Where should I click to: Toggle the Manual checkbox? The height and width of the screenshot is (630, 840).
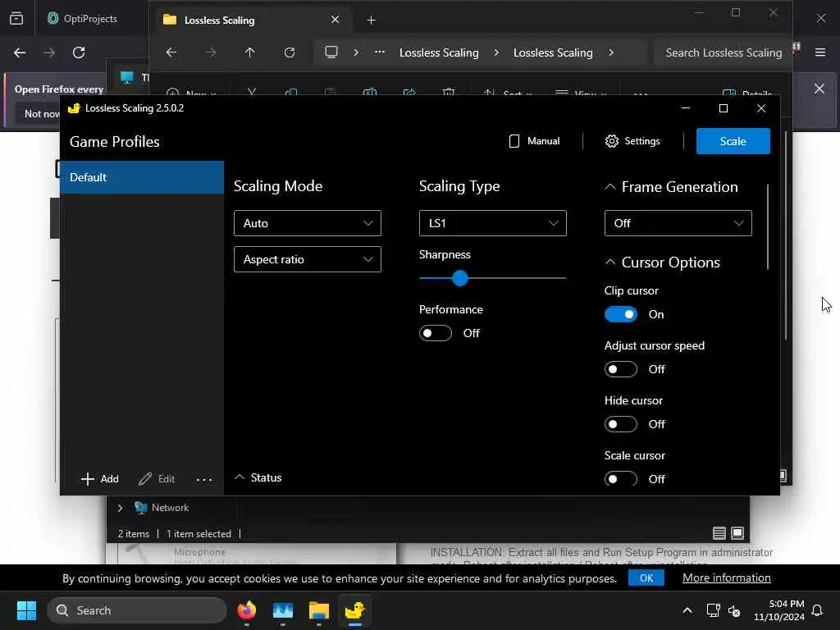coord(534,141)
